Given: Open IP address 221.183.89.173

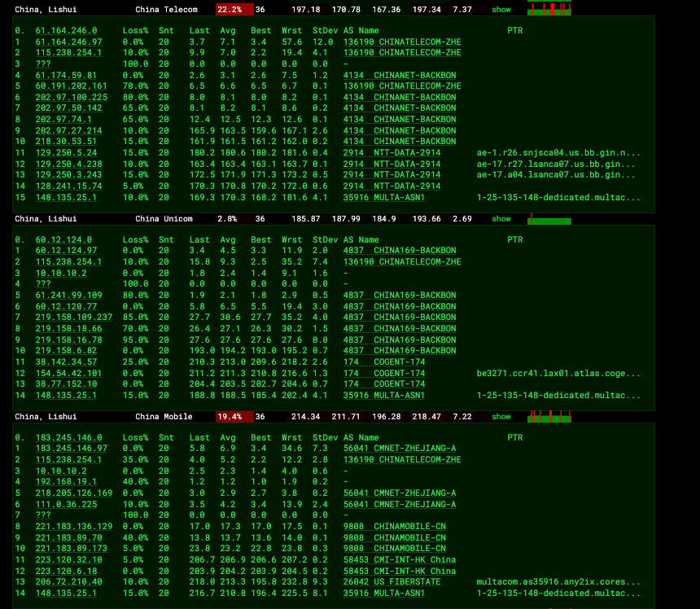Looking at the screenshot, I should tap(72, 548).
